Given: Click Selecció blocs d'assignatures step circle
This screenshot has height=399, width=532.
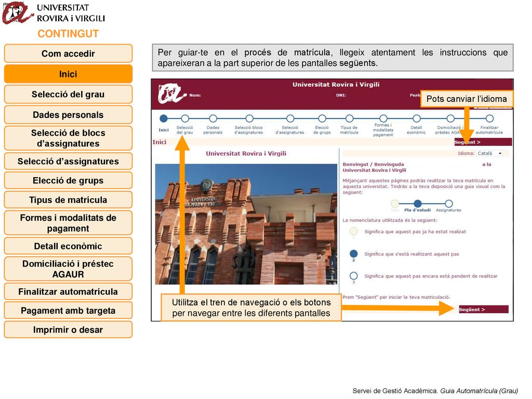Looking at the screenshot, I should [x=249, y=118].
